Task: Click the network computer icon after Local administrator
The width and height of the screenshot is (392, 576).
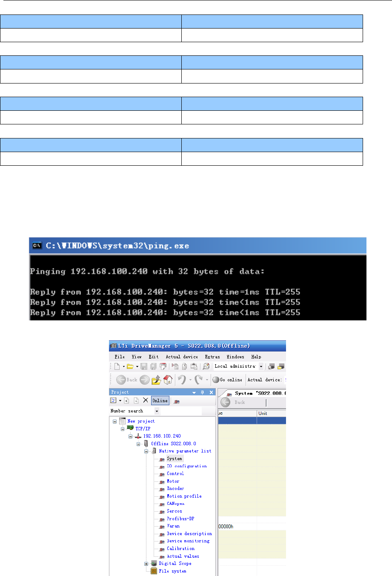Action: click(x=271, y=366)
